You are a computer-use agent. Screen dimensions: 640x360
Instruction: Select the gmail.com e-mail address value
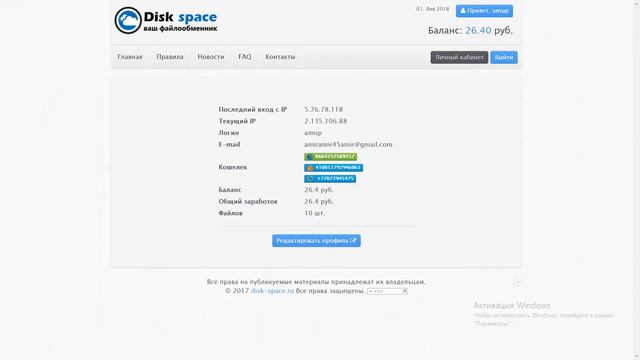point(348,144)
